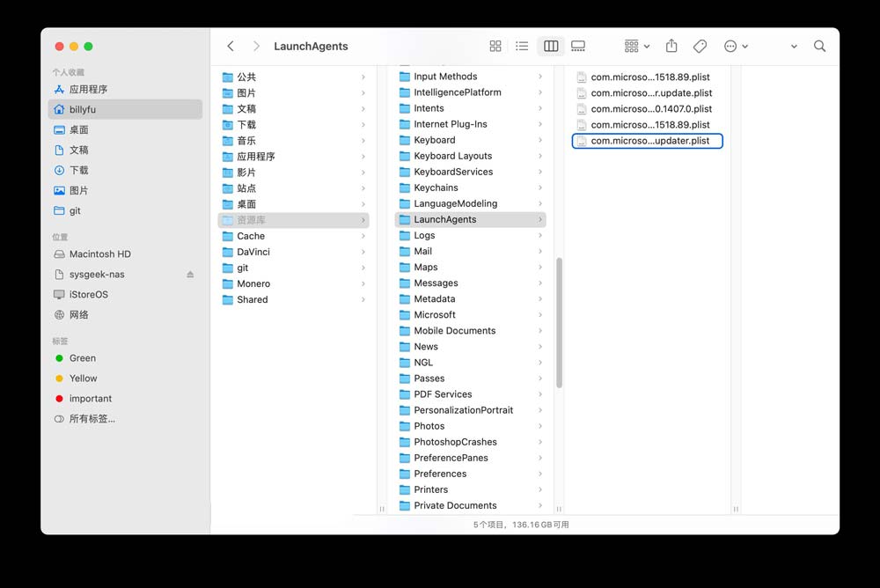
Task: Select the column view button
Action: 551,46
